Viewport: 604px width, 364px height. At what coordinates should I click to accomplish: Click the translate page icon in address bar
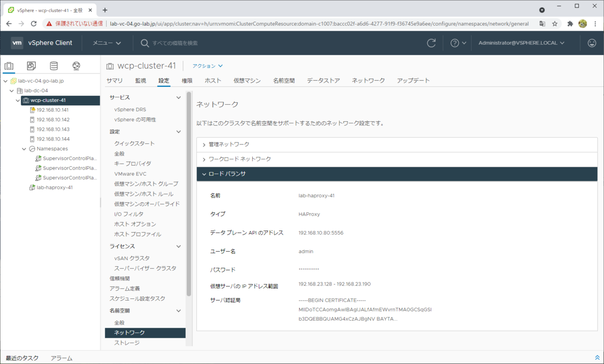tap(542, 23)
